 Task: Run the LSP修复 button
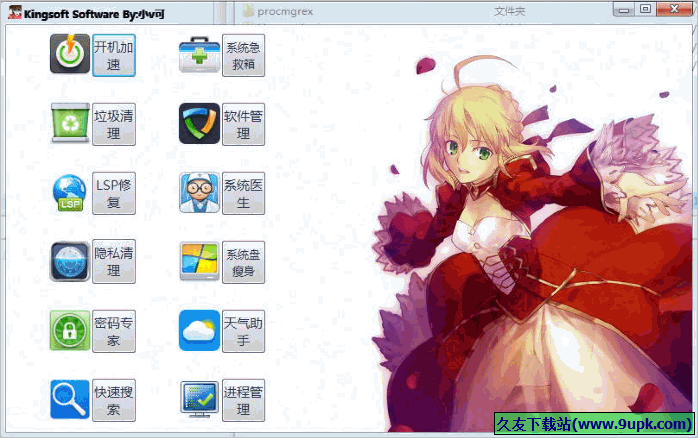pyautogui.click(x=114, y=193)
